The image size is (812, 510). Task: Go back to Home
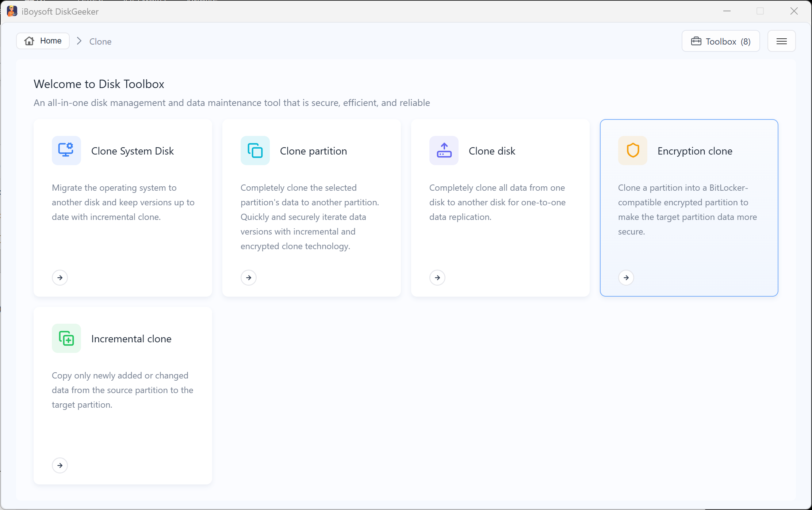(43, 41)
